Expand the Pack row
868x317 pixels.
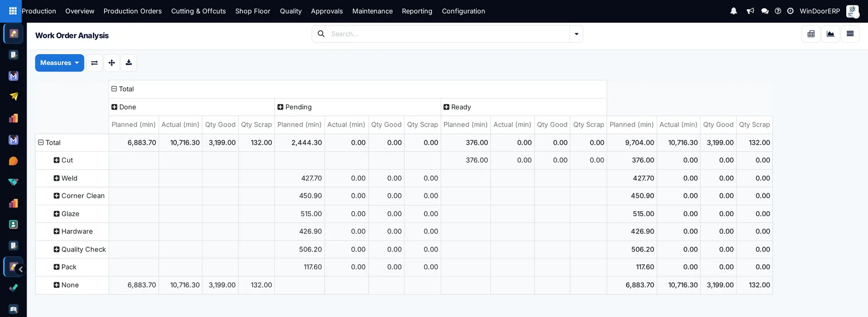point(65,267)
